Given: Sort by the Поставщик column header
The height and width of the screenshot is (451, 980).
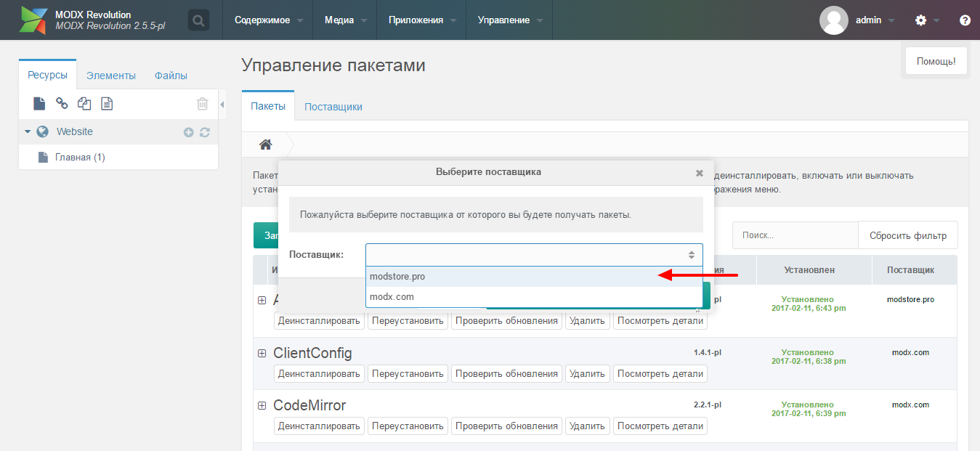Looking at the screenshot, I should tap(910, 269).
